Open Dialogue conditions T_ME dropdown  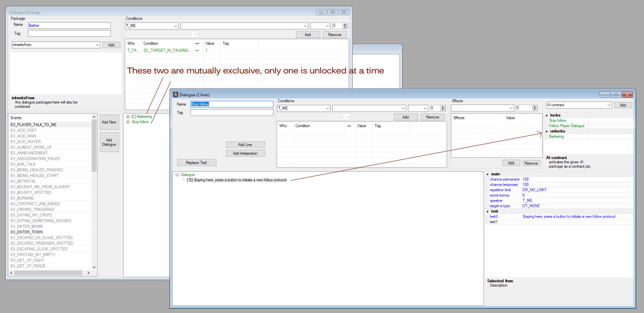click(x=327, y=108)
